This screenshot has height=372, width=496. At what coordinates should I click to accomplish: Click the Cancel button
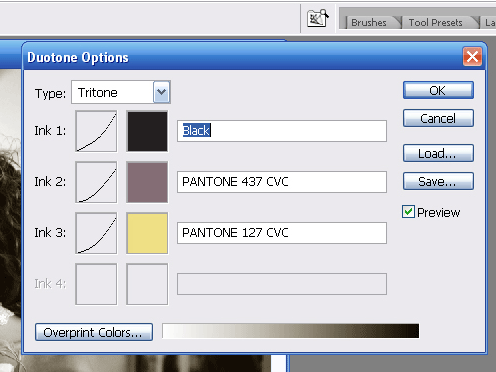[x=438, y=118]
